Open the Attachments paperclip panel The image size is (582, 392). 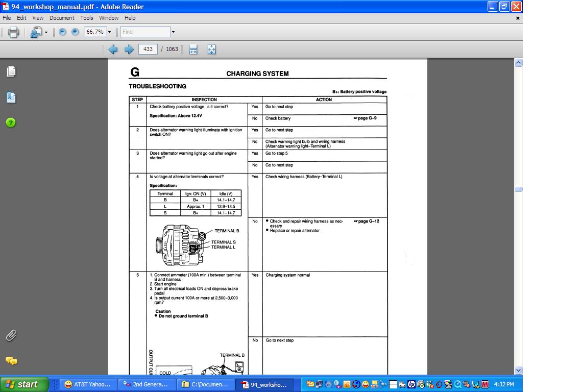point(11,335)
